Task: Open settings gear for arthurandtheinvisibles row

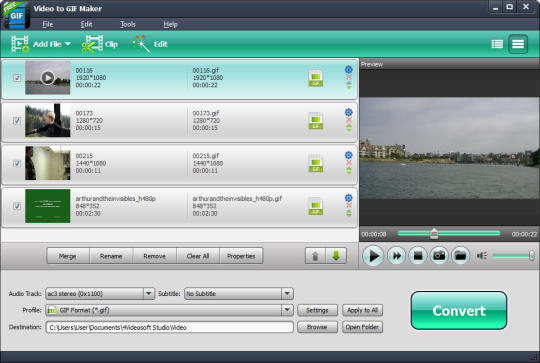Action: pos(349,198)
